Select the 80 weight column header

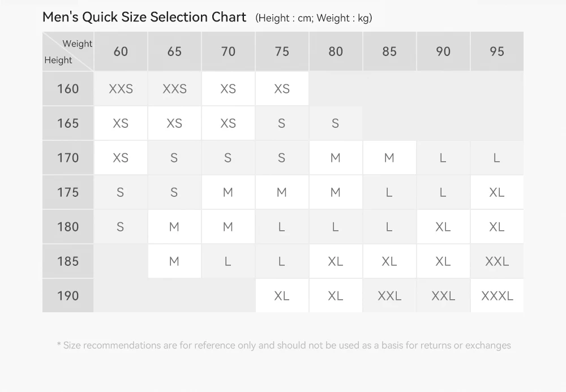(336, 51)
